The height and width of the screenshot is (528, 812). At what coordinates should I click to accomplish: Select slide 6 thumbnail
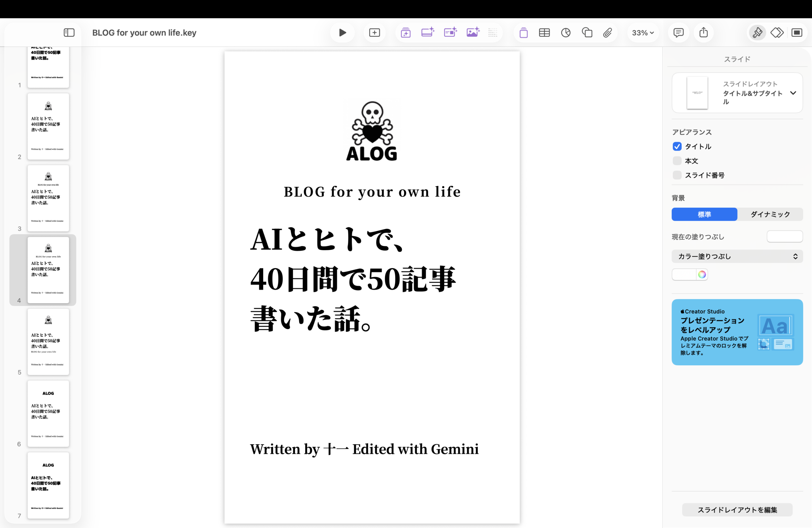pos(48,414)
